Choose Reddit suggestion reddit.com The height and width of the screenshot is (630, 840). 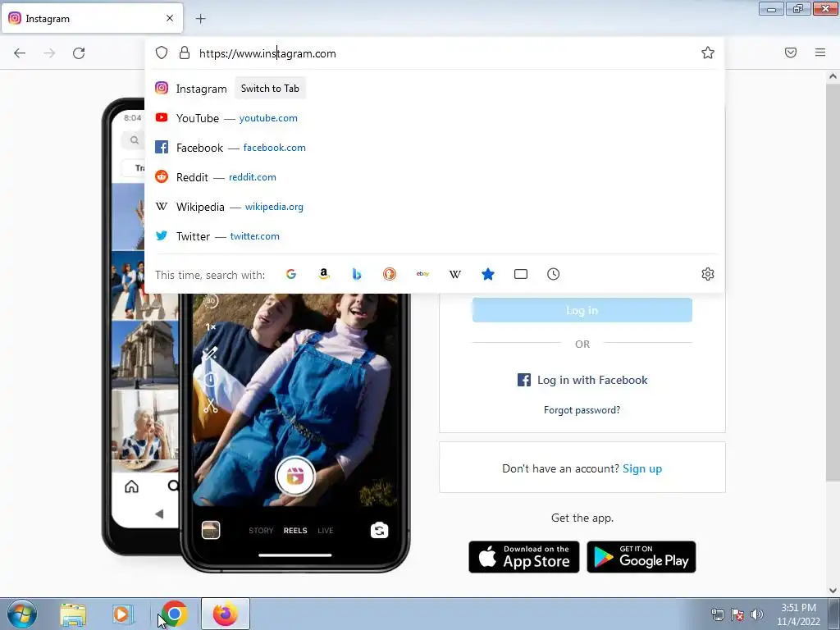click(x=434, y=177)
